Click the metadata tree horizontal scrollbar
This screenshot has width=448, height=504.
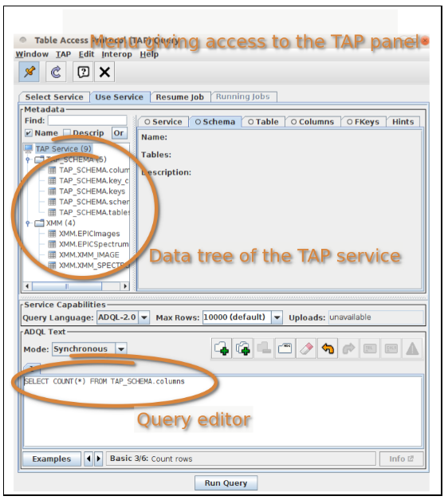pos(77,286)
